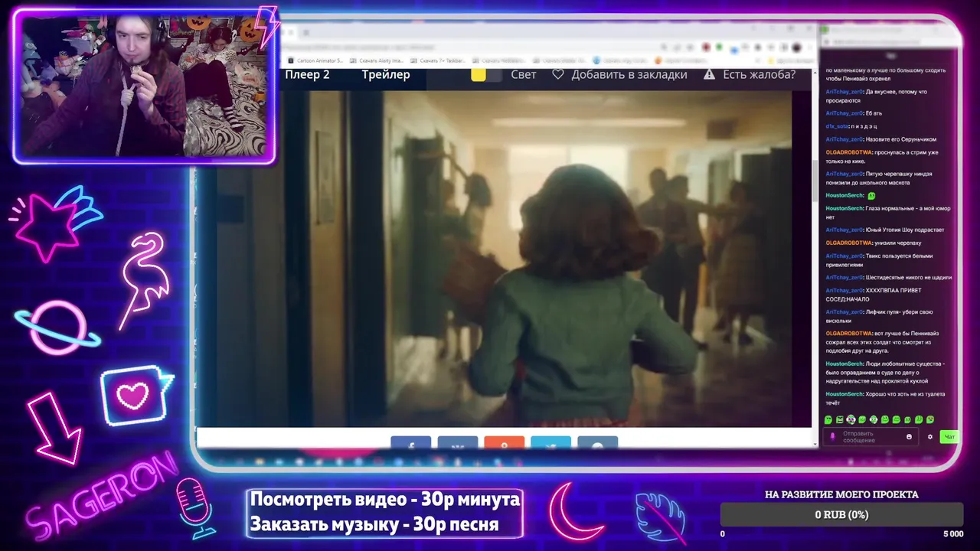Viewport: 980px width, 551px height.
Task: Share via the VK button
Action: pyautogui.click(x=458, y=444)
